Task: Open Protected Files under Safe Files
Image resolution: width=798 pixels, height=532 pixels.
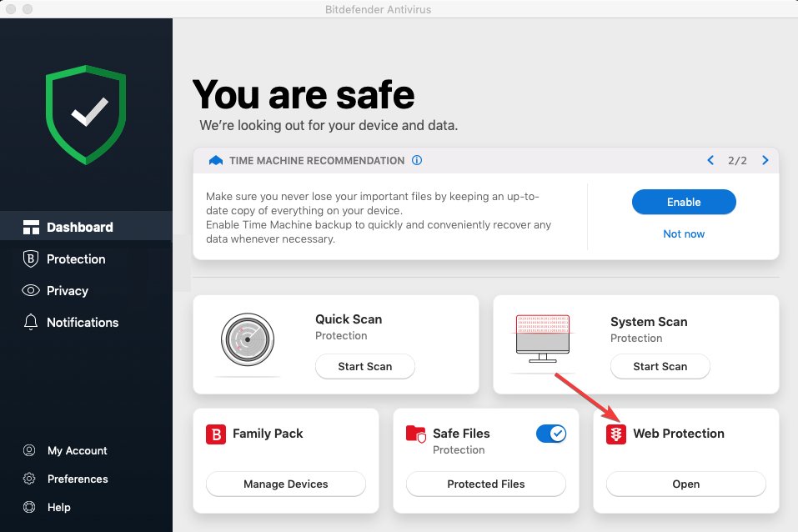Action: 485,484
